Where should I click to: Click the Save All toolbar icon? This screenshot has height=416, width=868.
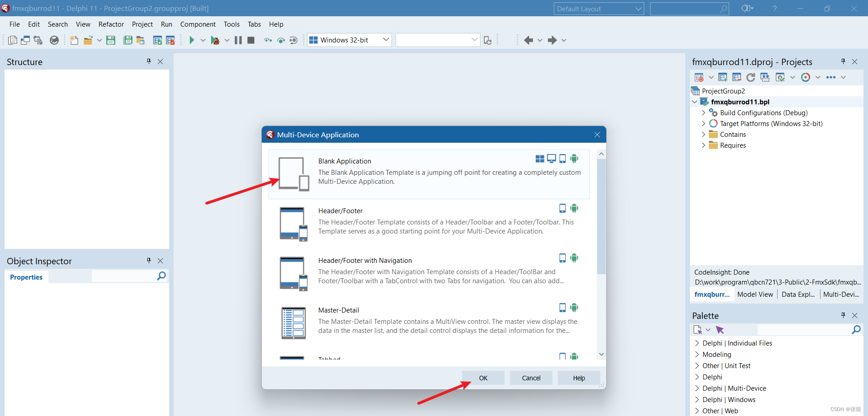pos(128,40)
